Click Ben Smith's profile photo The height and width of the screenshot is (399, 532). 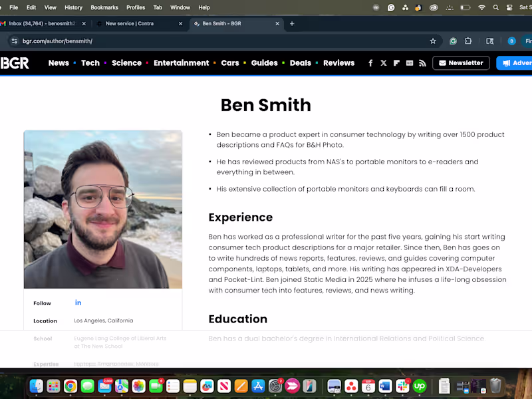click(x=103, y=209)
